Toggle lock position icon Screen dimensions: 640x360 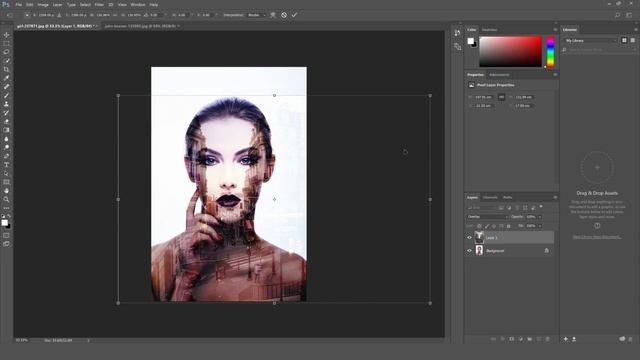tap(494, 226)
